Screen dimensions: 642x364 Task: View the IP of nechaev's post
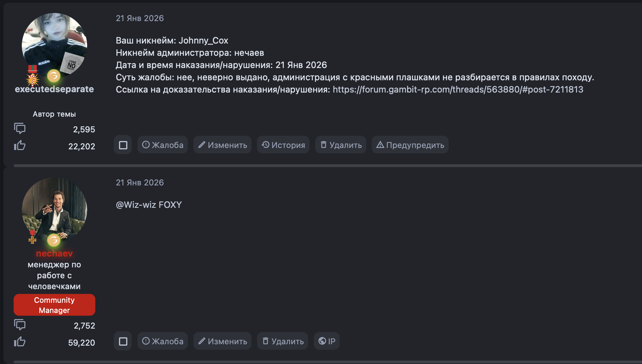[x=327, y=341]
